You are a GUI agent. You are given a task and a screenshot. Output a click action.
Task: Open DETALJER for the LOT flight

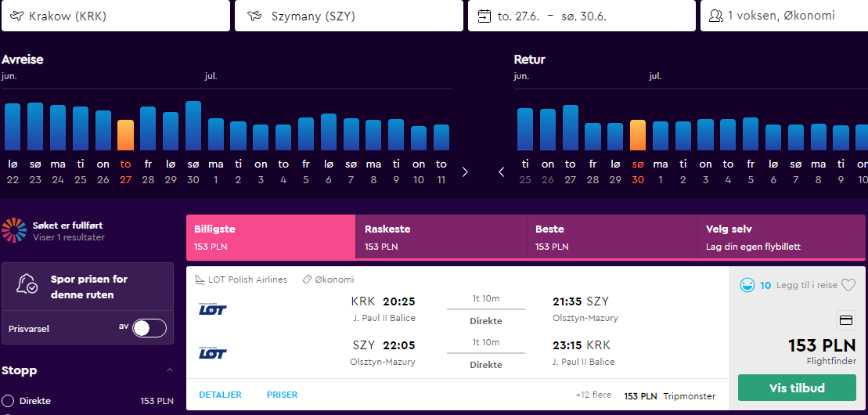[220, 395]
